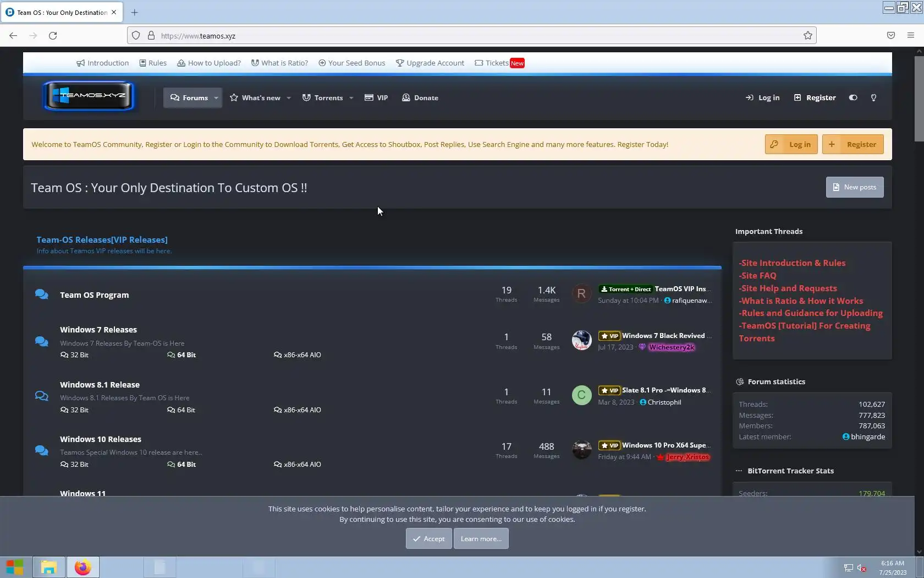
Task: Click the padlock site info icon
Action: point(151,36)
